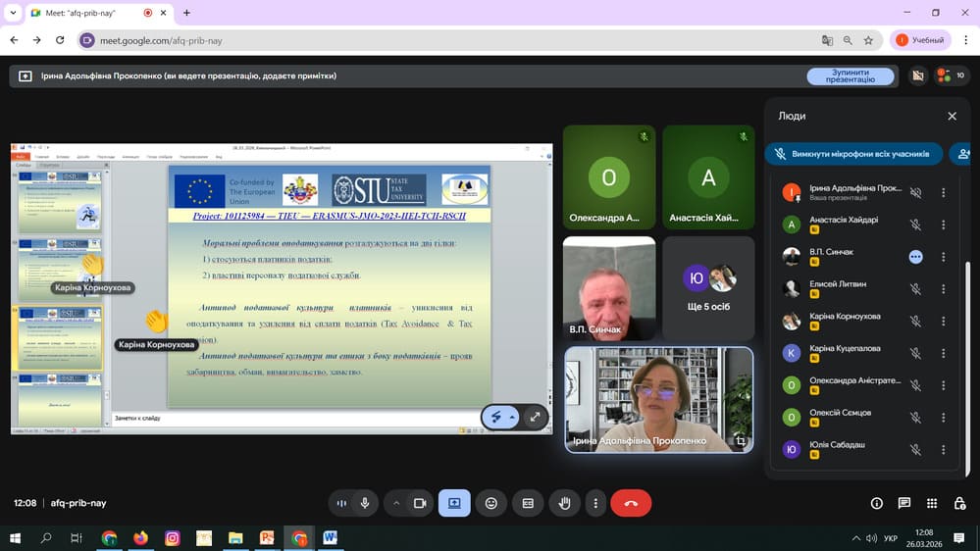Screen dimensions: 980x551
Task: Click the red leave call button
Action: pos(631,503)
